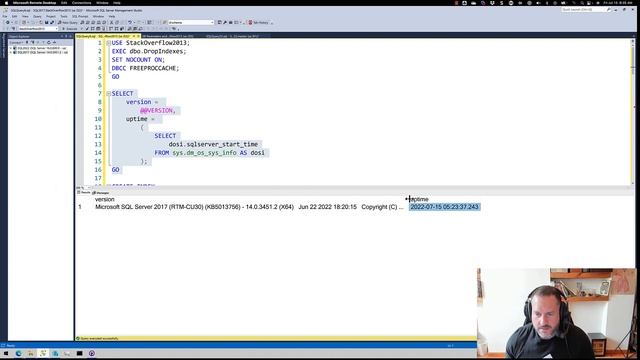
Task: Open the Query menu in SSMS
Action: point(37,16)
